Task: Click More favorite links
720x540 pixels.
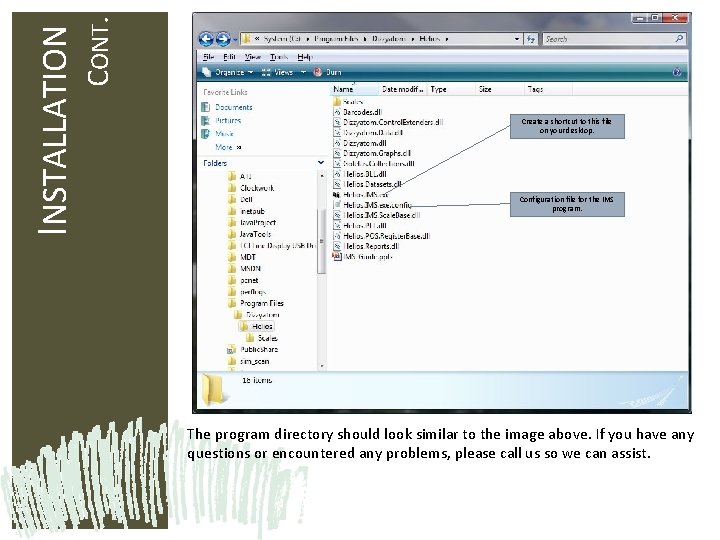Action: tap(228, 147)
